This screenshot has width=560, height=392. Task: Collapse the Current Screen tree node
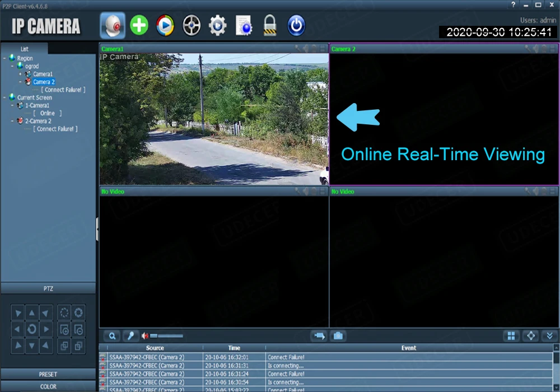4,97
